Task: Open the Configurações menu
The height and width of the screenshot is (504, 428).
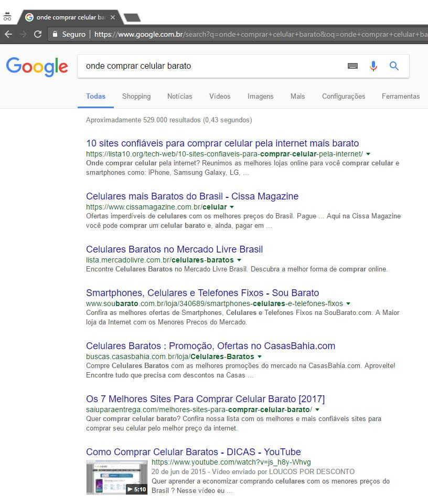Action: (344, 97)
